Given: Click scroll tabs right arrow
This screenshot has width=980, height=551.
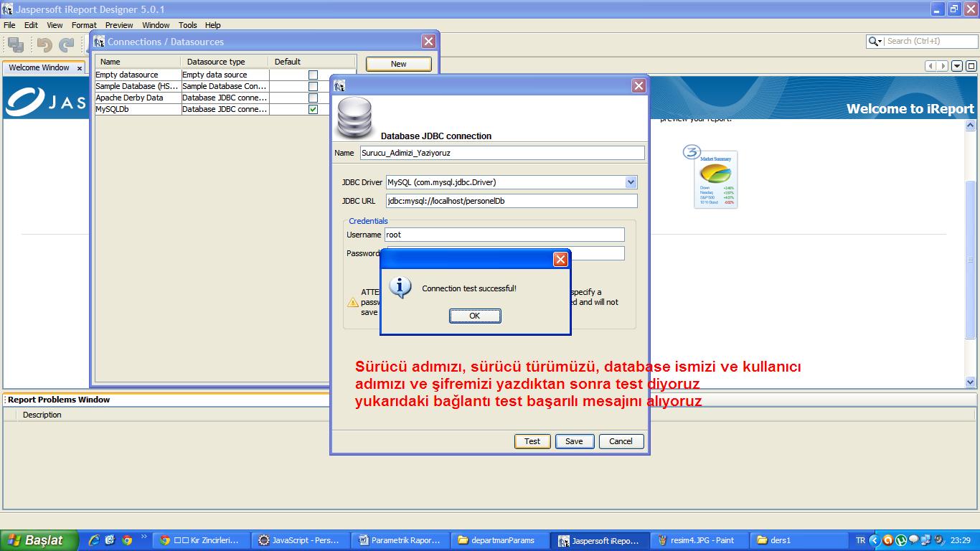Looking at the screenshot, I should [943, 66].
